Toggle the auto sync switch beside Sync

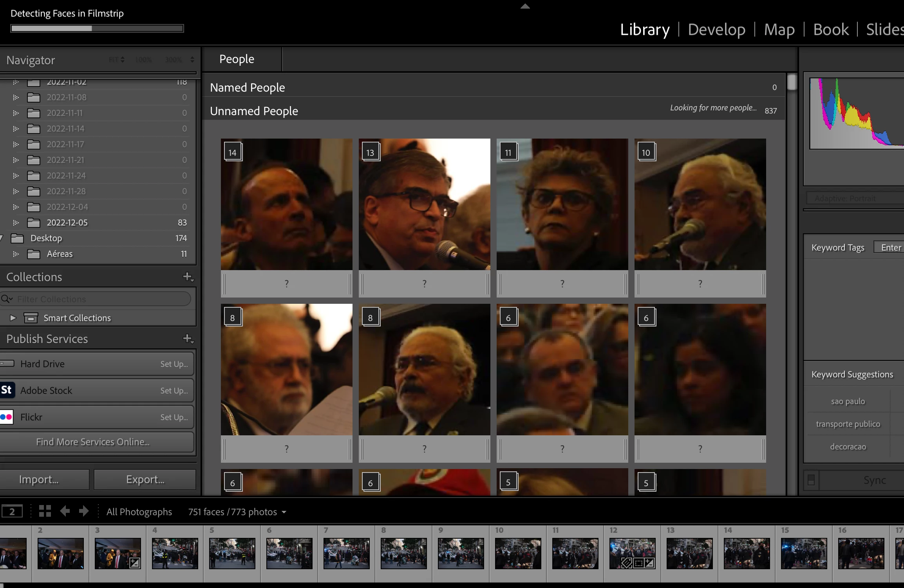[x=811, y=480]
